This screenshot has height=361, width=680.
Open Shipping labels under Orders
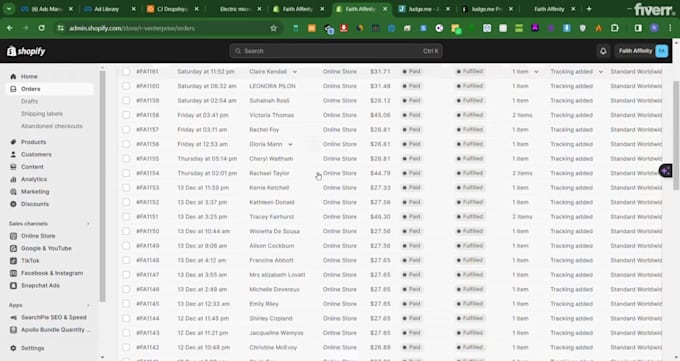tap(42, 114)
